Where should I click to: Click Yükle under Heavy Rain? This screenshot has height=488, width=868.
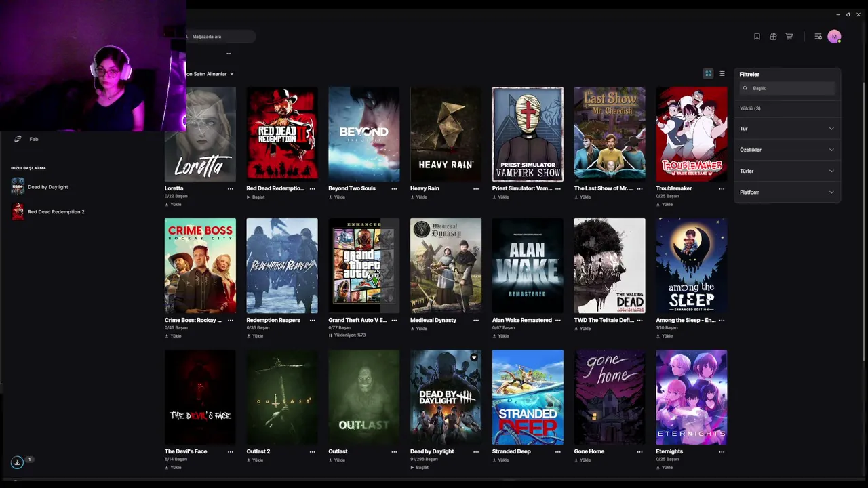pyautogui.click(x=419, y=197)
